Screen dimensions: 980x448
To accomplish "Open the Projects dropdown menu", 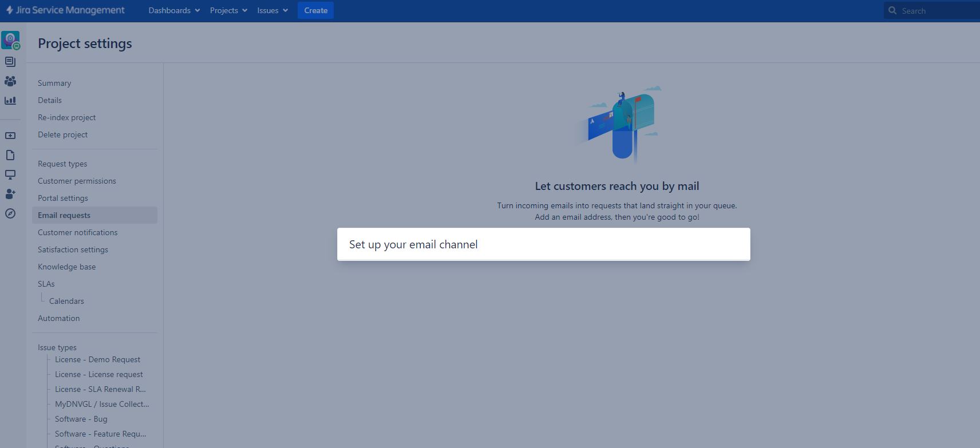I will pos(228,10).
